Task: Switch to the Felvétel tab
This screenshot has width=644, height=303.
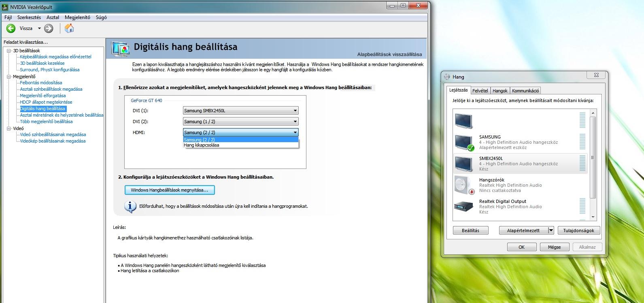Action: [480, 91]
